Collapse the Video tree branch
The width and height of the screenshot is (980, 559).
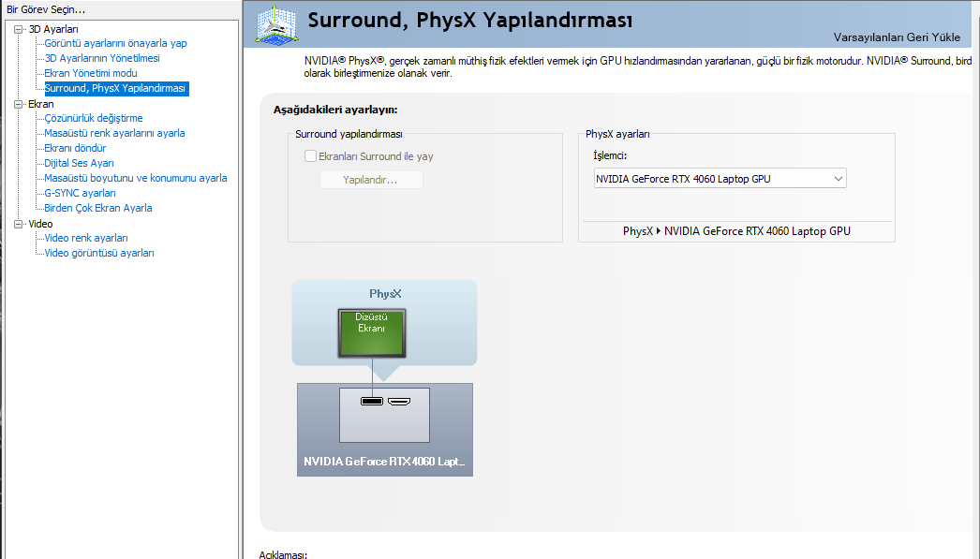(17, 223)
